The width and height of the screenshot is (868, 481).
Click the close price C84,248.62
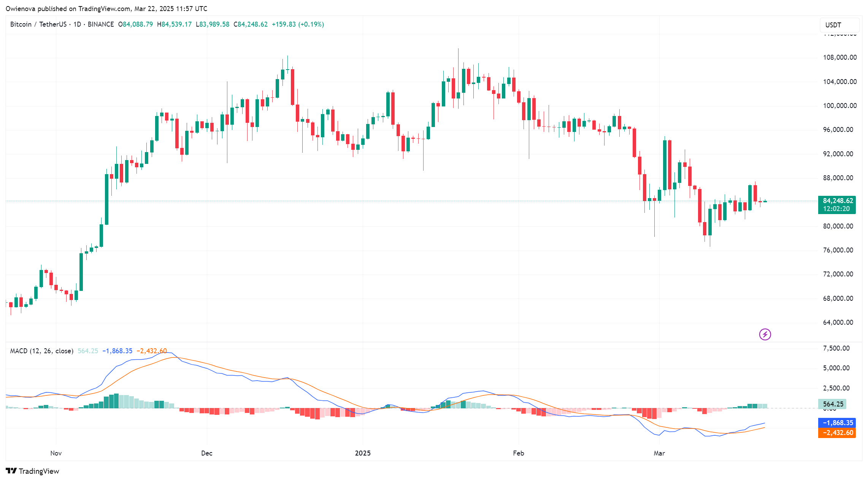(251, 24)
